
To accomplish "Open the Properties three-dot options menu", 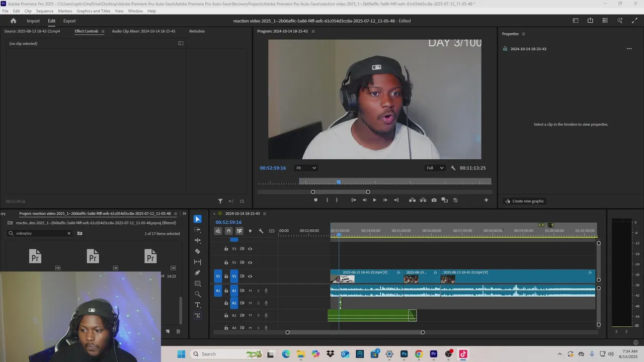I will [x=629, y=49].
